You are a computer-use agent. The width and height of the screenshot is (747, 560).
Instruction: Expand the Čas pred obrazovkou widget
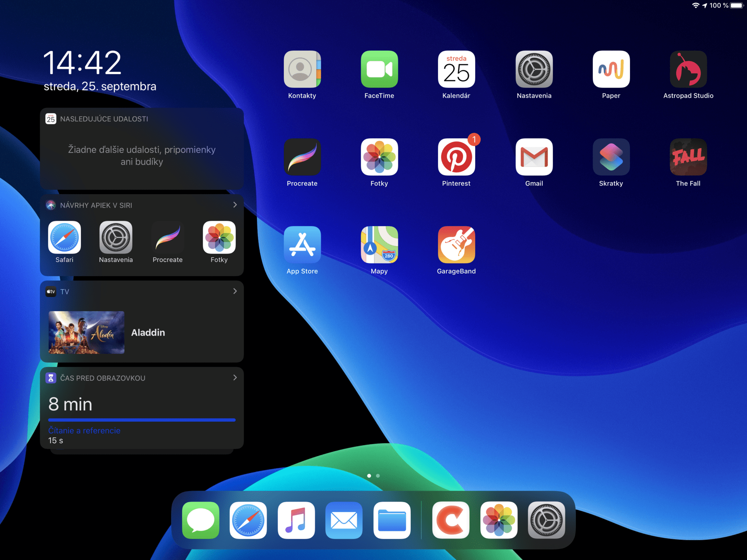[235, 378]
